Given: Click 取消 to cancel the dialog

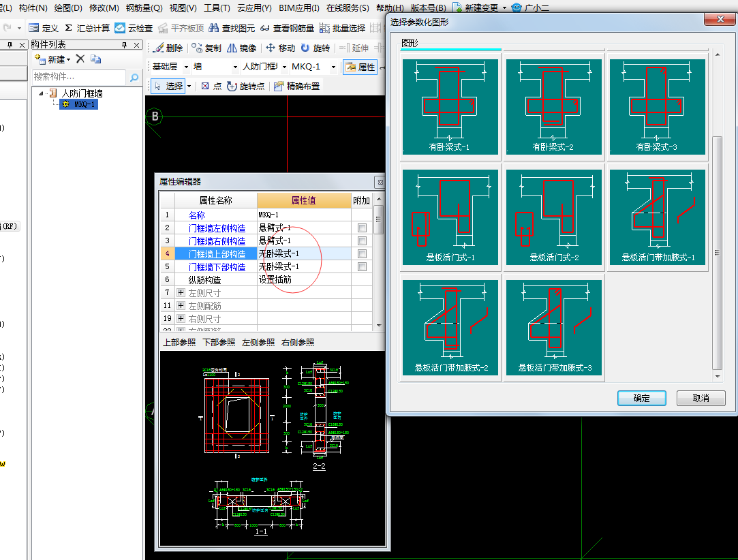Looking at the screenshot, I should pos(701,398).
